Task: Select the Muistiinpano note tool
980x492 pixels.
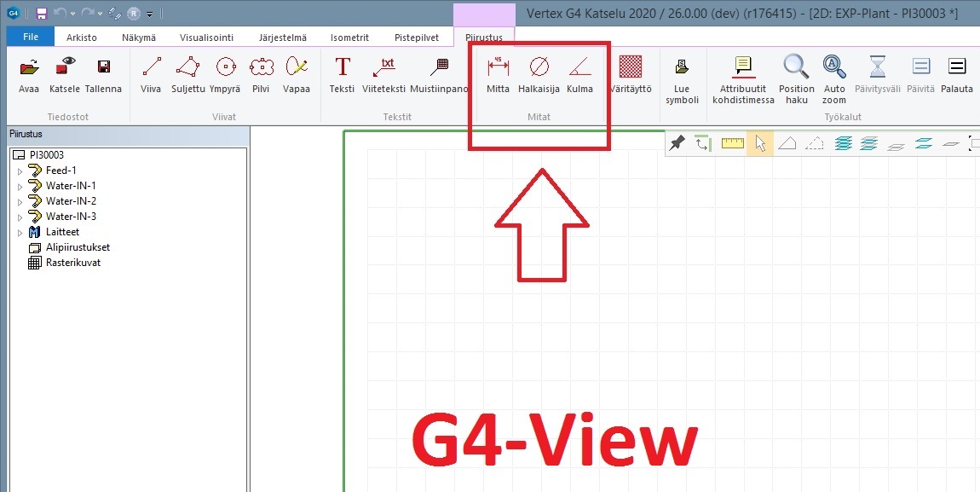Action: [441, 67]
